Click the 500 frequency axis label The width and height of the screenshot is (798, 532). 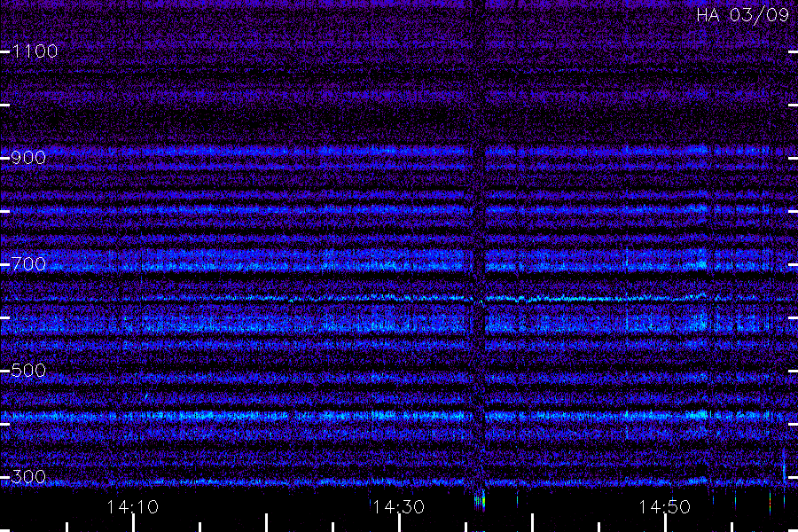(28, 371)
